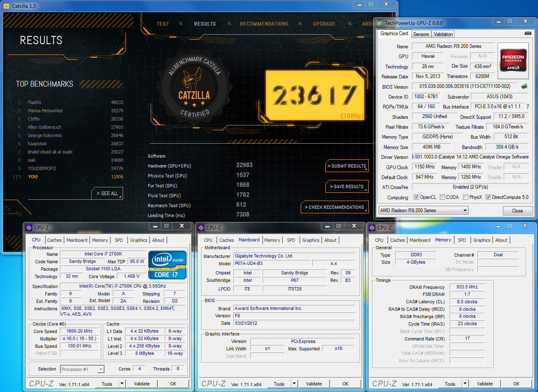The width and height of the screenshot is (538, 392).
Task: Click the Kaapstad leaderboard entry
Action: [x=70, y=144]
